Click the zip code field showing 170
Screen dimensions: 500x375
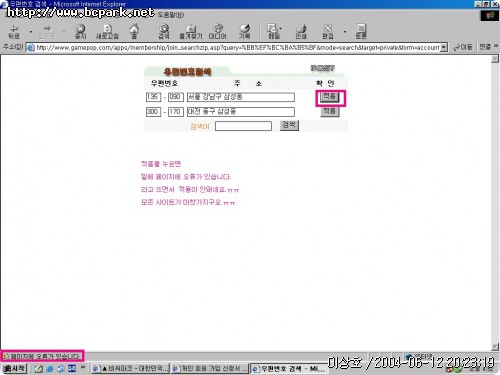176,112
